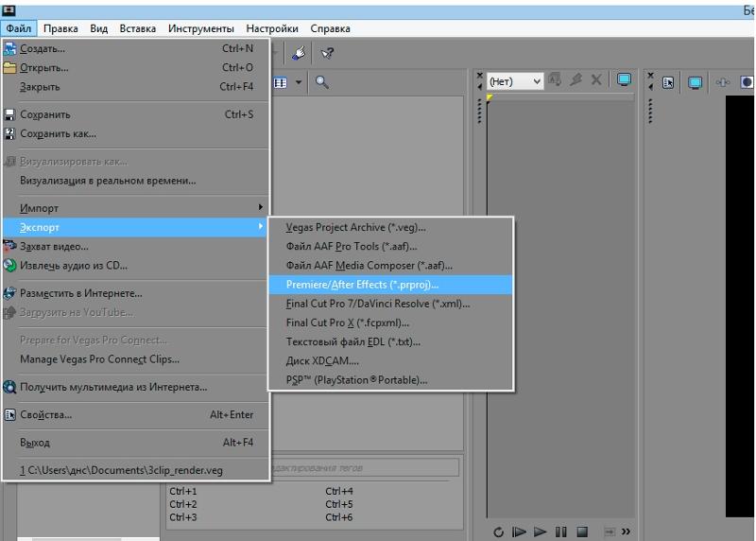
Task: Select Сохранить menu entry
Action: click(x=135, y=114)
